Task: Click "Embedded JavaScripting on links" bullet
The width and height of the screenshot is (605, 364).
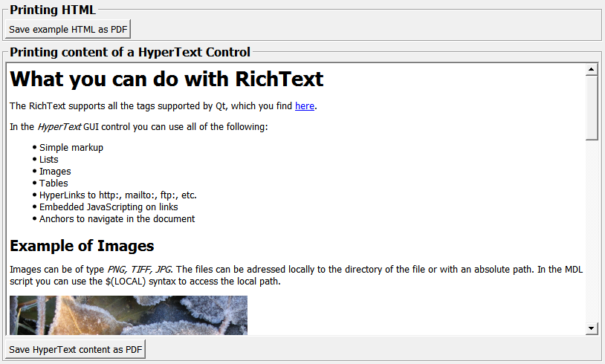Action: point(109,207)
